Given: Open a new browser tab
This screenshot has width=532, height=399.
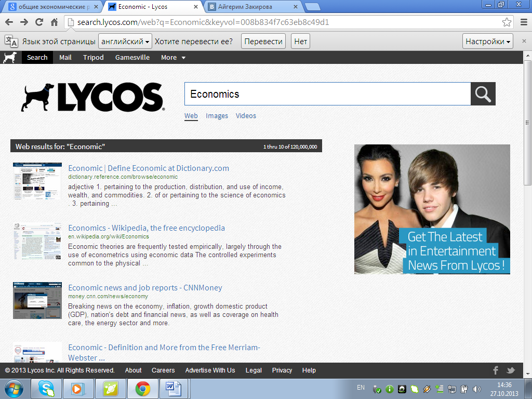Looking at the screenshot, I should [312, 6].
